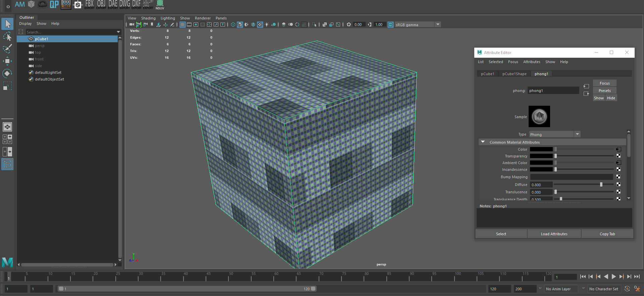Toggle use all lights in viewport
The image size is (644, 296).
267,24
